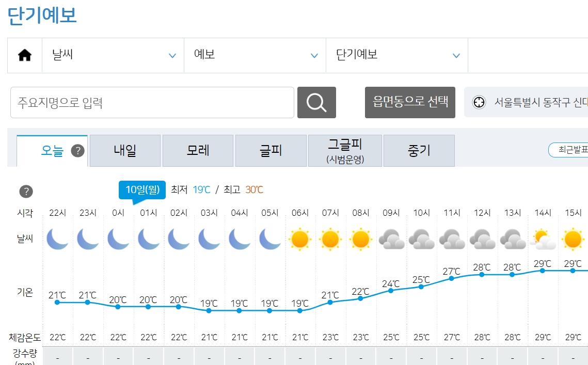588x365 pixels.
Task: Open the 중기 forecast tab
Action: coord(419,151)
